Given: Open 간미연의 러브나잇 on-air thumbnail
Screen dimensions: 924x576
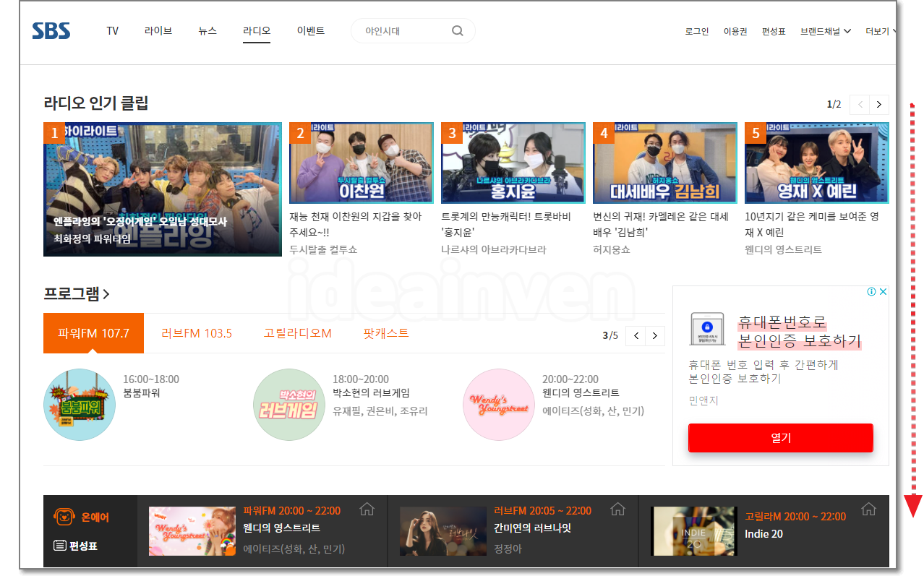Looking at the screenshot, I should (442, 531).
